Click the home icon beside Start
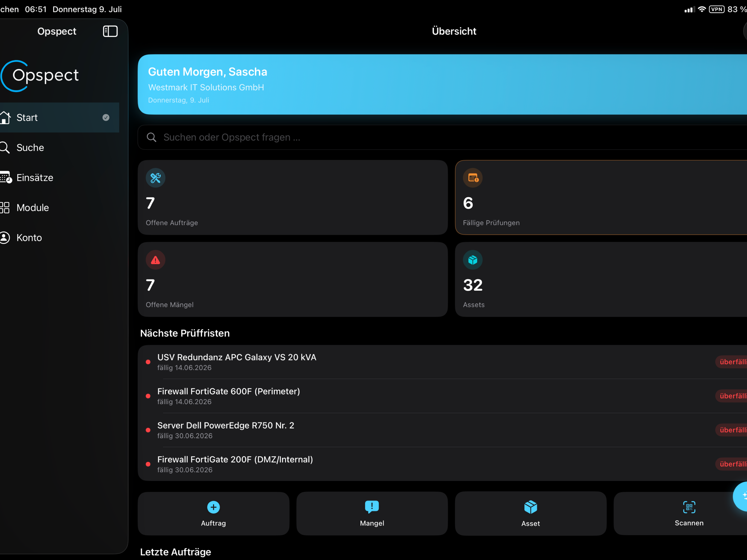The image size is (747, 560). point(5,118)
